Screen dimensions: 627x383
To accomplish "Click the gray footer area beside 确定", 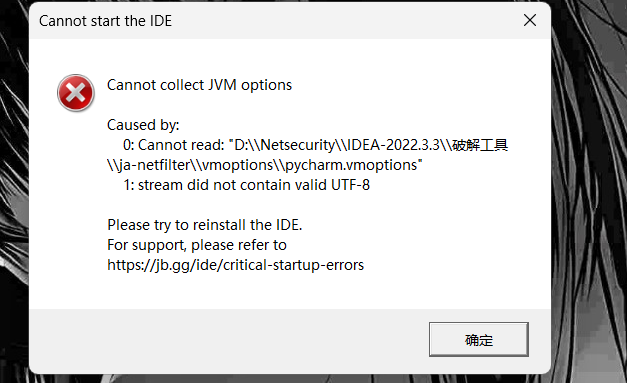I will tap(228, 340).
